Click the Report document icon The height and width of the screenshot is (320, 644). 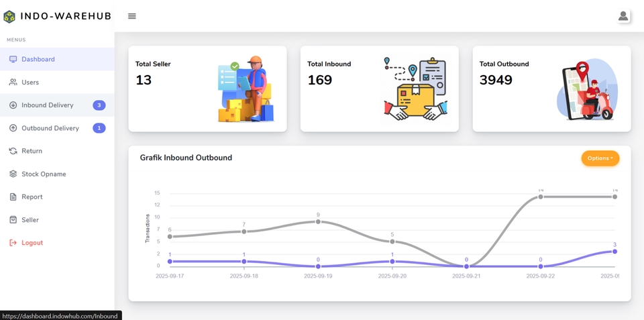(x=13, y=197)
